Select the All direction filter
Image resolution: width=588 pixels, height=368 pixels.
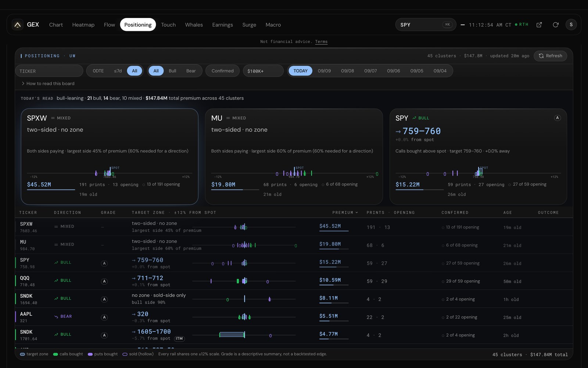coord(156,71)
